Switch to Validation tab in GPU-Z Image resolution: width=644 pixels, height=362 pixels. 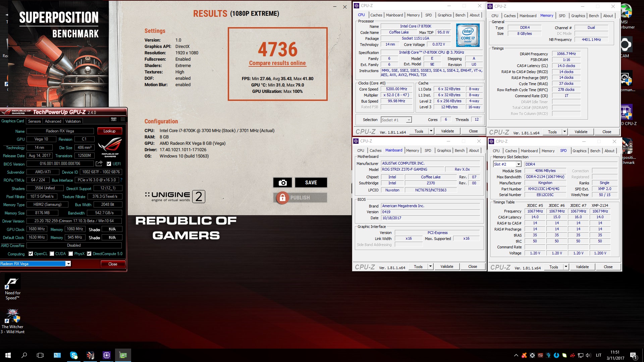pos(73,121)
